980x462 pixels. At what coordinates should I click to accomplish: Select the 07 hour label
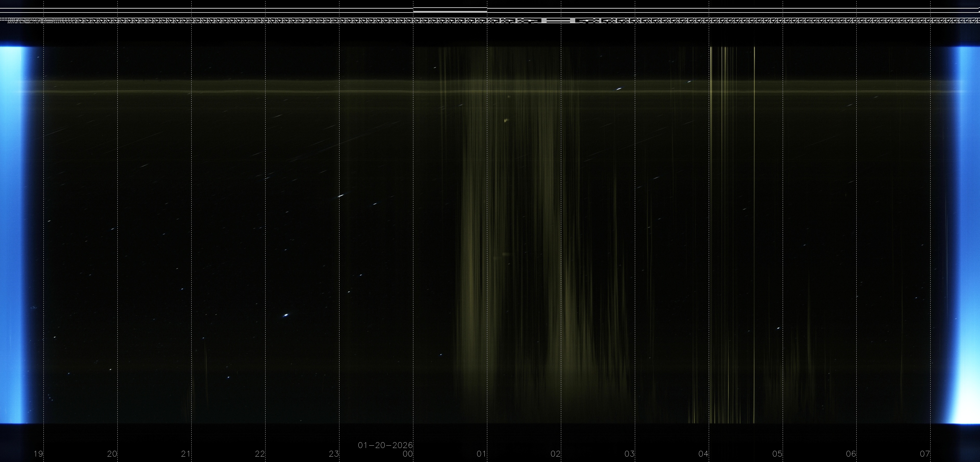tap(925, 454)
